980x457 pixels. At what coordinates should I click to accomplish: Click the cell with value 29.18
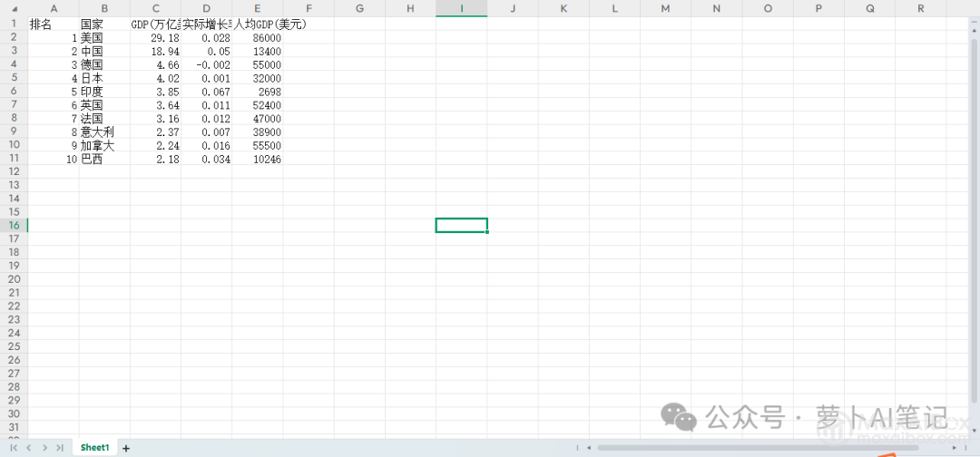155,38
